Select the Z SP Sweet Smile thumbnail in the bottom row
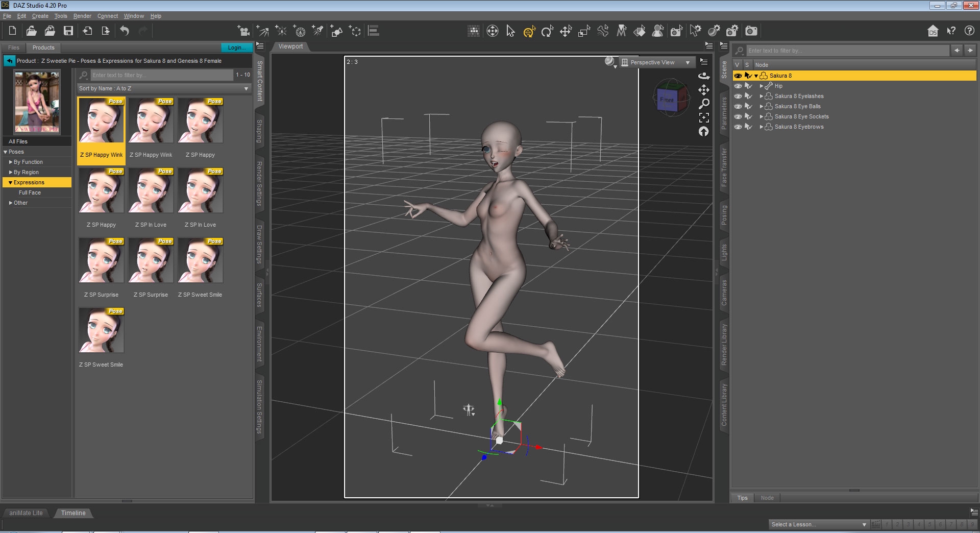 [101, 331]
